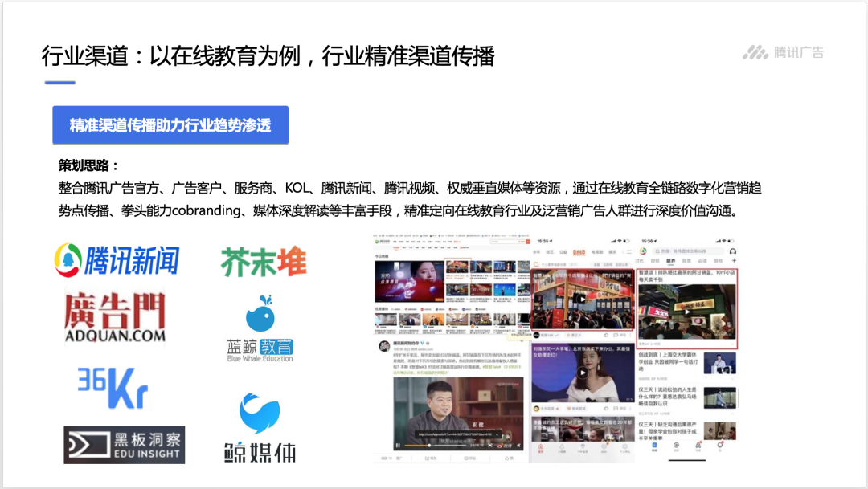
Task: Switch to the 电视剧 tab in the middle phone
Action: [x=596, y=252]
